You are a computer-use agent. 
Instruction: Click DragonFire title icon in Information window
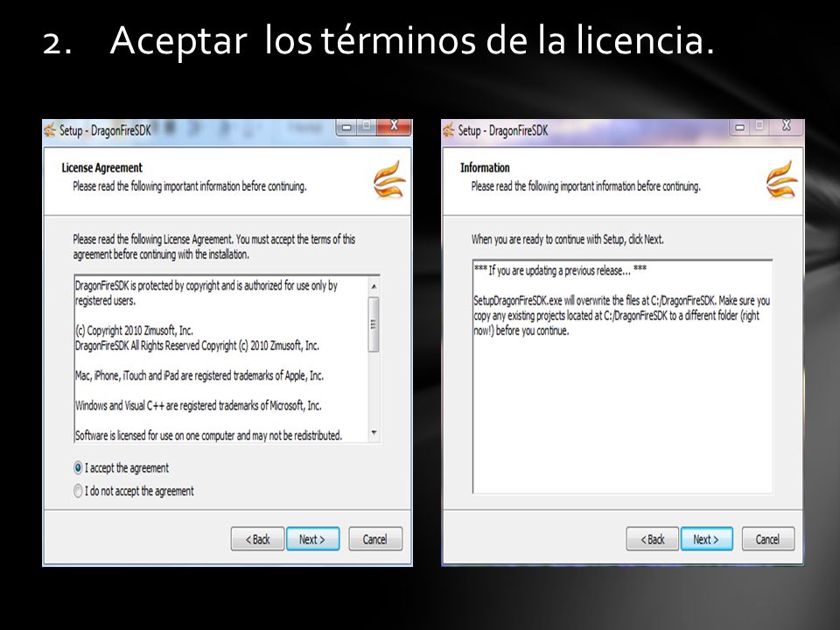coord(448,130)
